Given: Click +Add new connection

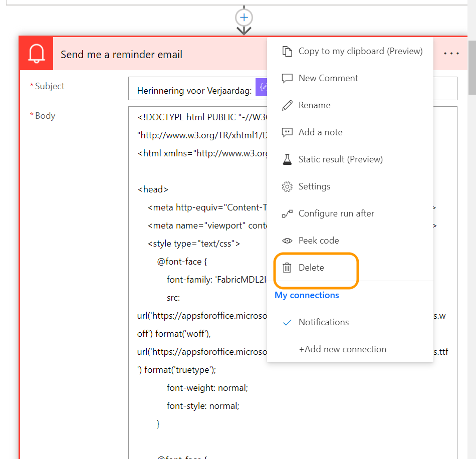Looking at the screenshot, I should point(342,349).
